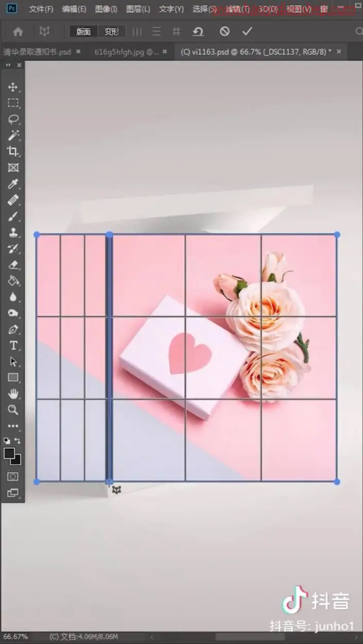363x644 pixels.
Task: Switch to the 版面 layout mode
Action: 83,32
